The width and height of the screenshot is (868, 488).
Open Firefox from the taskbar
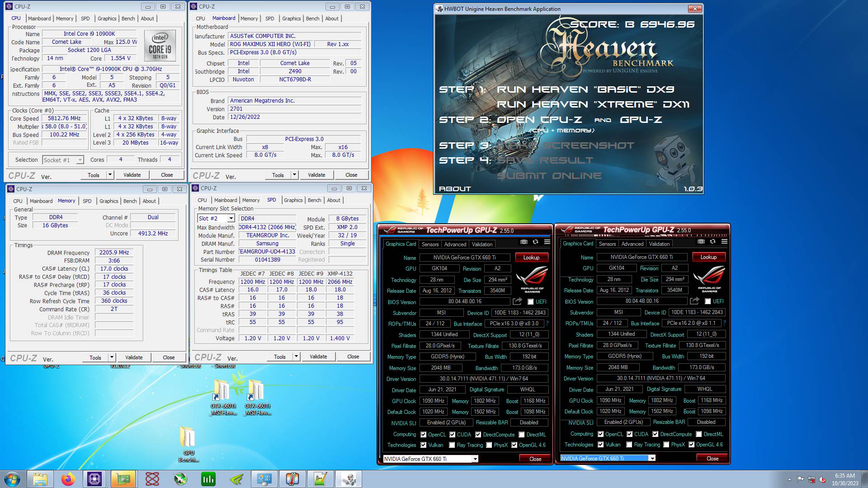click(x=68, y=479)
